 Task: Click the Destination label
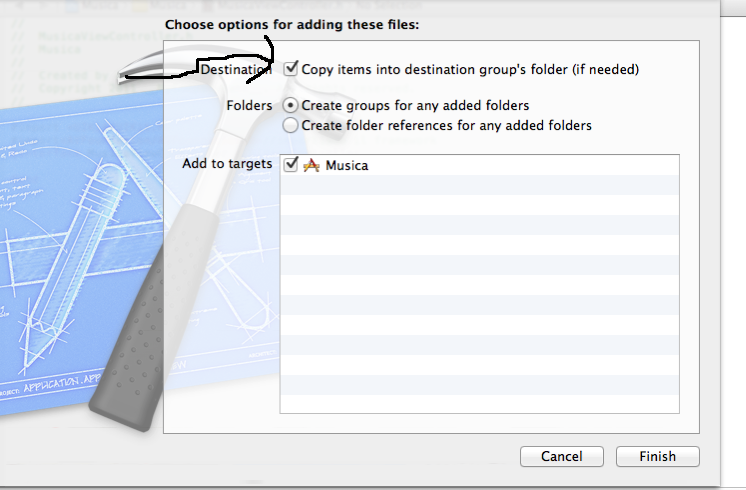pos(236,69)
